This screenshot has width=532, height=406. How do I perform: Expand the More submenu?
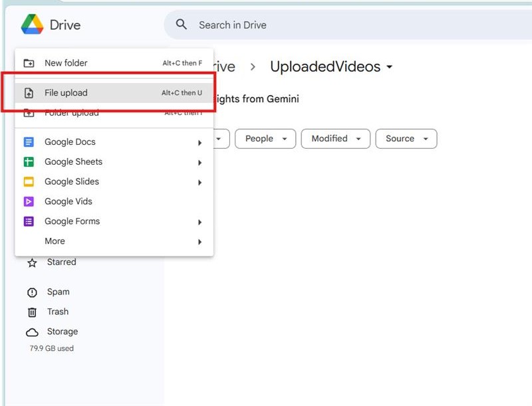pos(55,241)
